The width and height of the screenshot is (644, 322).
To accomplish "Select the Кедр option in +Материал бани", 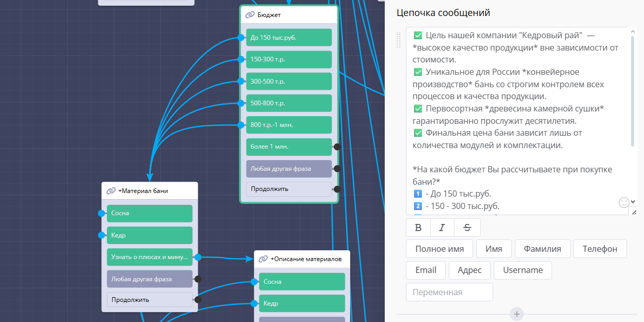I will (149, 235).
